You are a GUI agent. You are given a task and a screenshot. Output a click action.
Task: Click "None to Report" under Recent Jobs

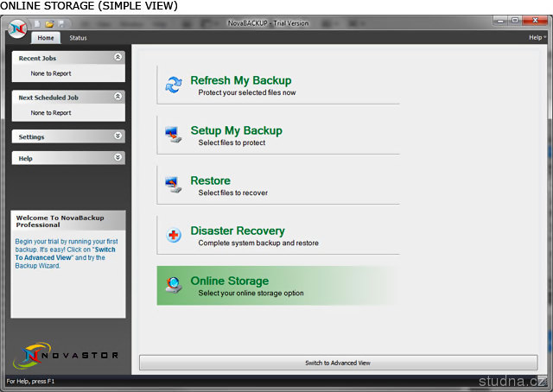51,73
